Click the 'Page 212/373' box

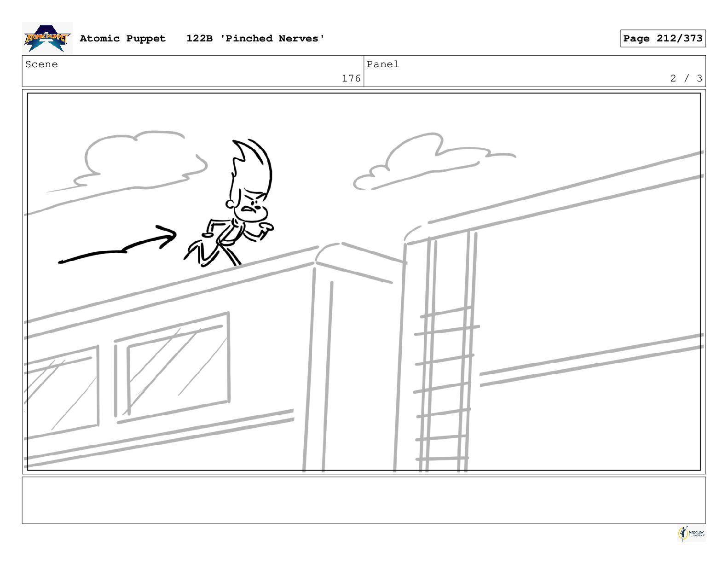click(x=663, y=38)
